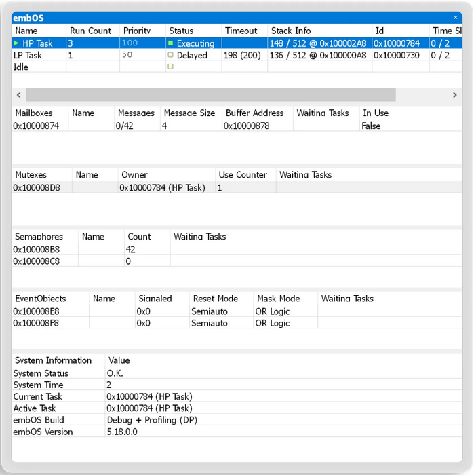Select semaphore 0x100008C8
Viewport: 476px width, 475px height.
[x=36, y=261]
